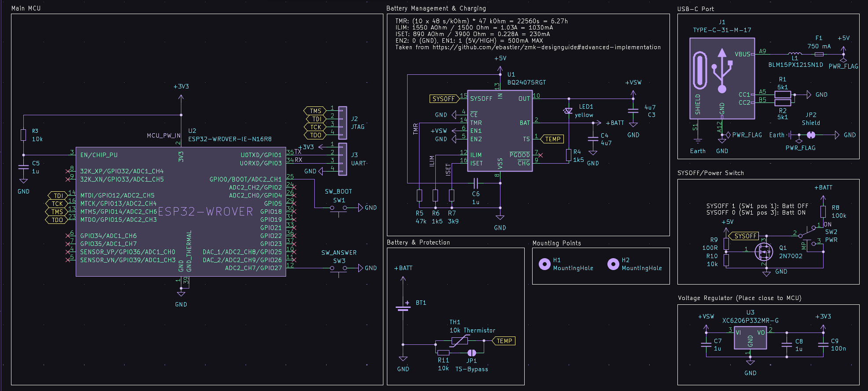The height and width of the screenshot is (391, 868).
Task: Click the SYSOFF global label near Q1
Action: click(744, 236)
